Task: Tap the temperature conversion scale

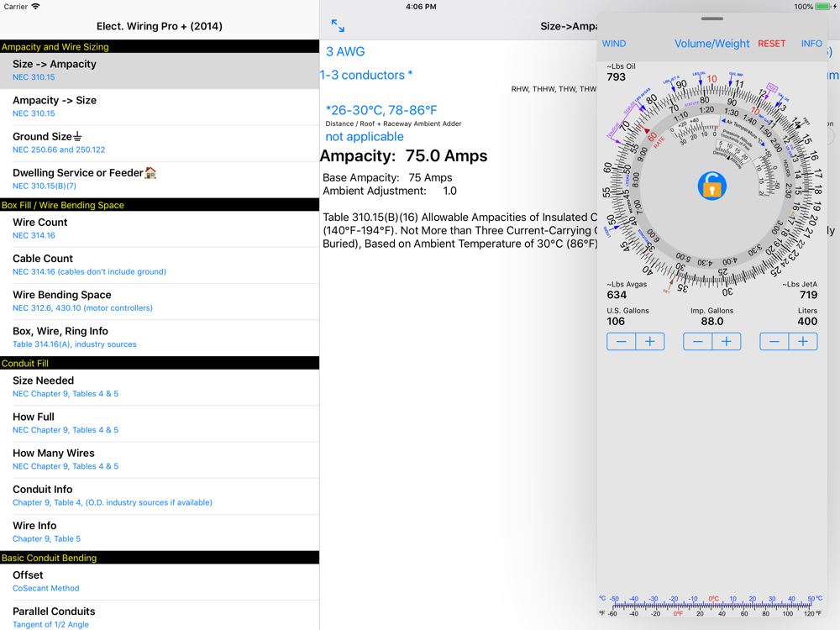Action: point(711,606)
